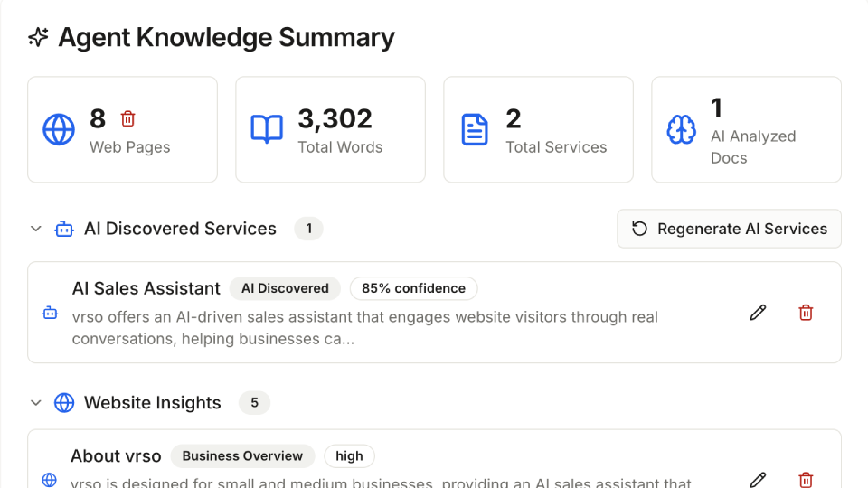
Task: Click the count badge 5 next to Website Insights
Action: pyautogui.click(x=255, y=403)
